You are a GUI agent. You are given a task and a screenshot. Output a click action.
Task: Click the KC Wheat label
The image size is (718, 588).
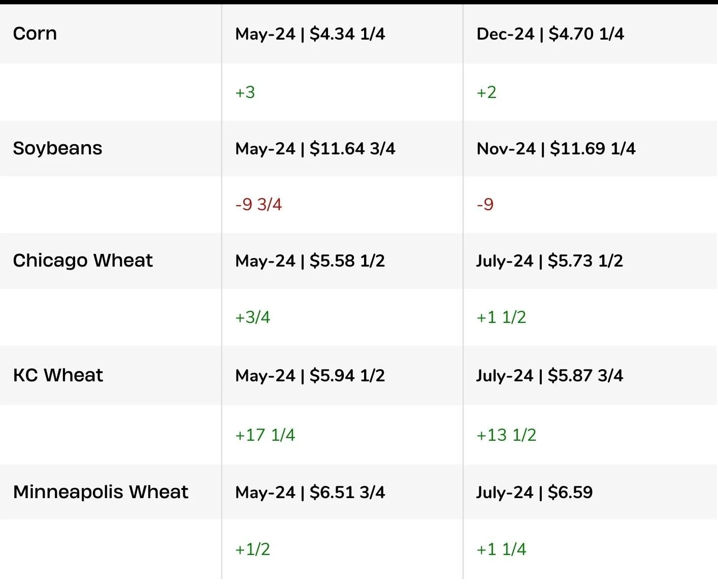58,375
